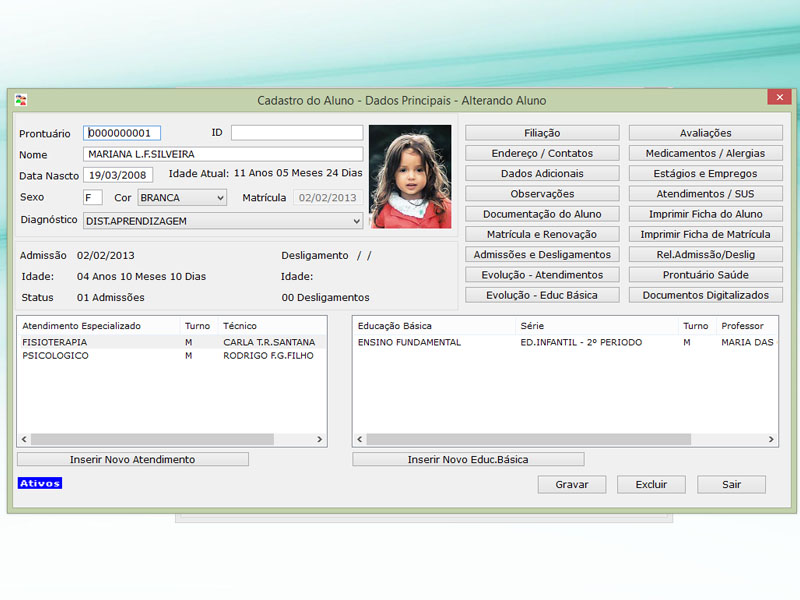This screenshot has width=800, height=600.
Task: Click Imprimir Ficha do Aluno
Action: coord(705,214)
